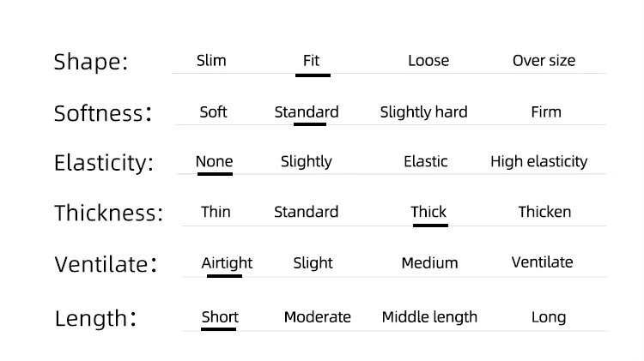Pick the Slightly hard softness option
This screenshot has height=361, width=644.
click(423, 112)
